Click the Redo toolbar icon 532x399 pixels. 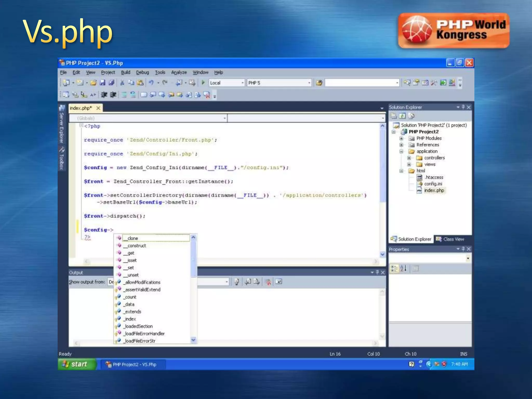click(165, 83)
